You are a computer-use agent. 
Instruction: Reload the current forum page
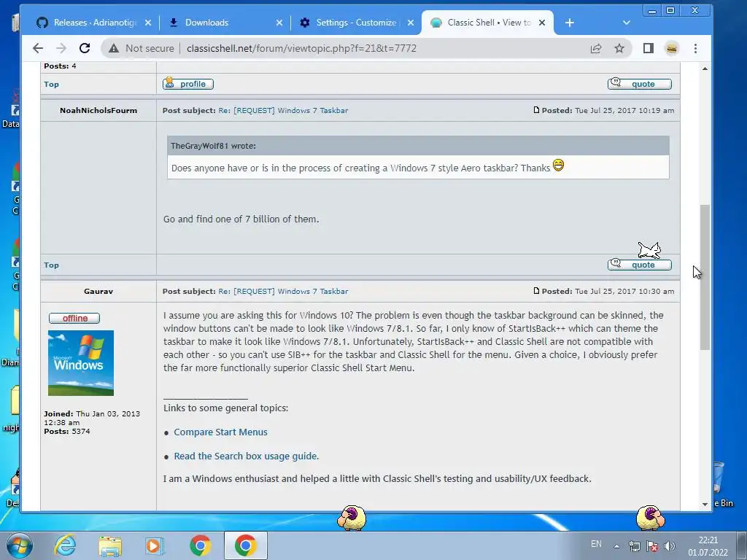(85, 48)
